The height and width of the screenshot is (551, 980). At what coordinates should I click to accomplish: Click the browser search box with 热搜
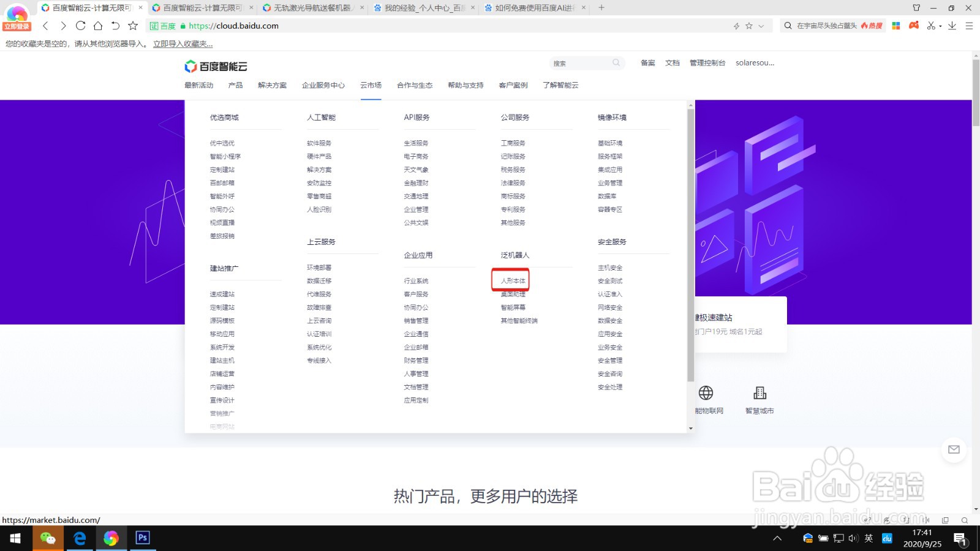coord(833,26)
